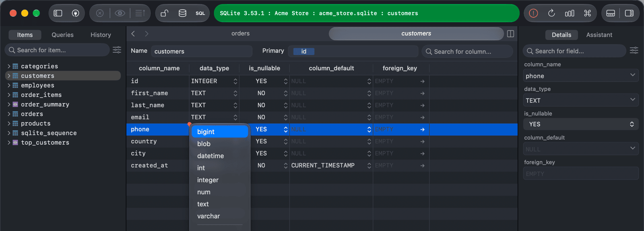Click the top_customers view icon
644x231 pixels.
click(x=15, y=143)
